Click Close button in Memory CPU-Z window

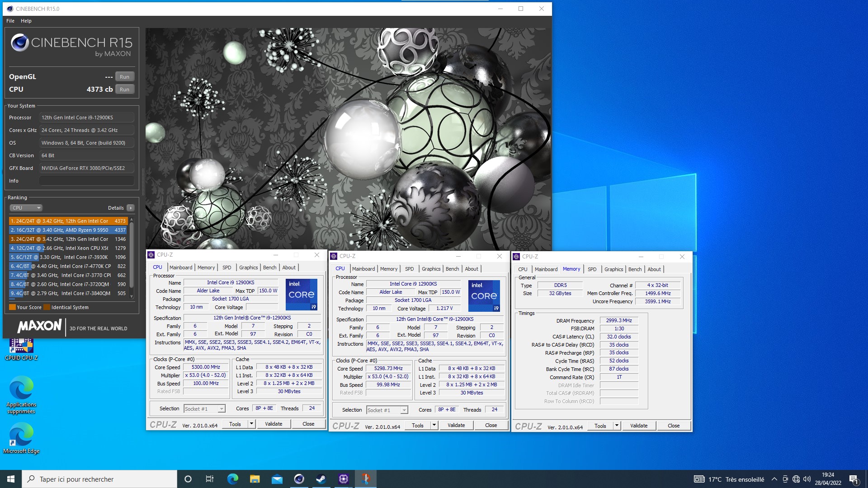(x=674, y=426)
